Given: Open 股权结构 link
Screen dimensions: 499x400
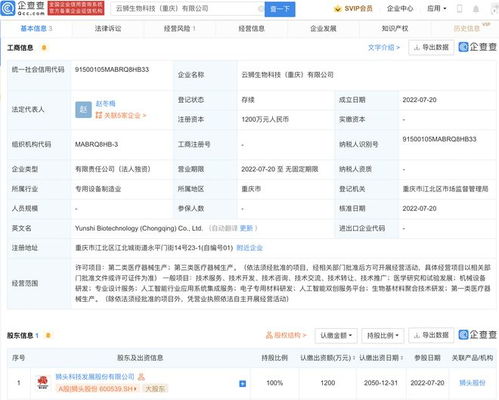Looking at the screenshot, I should (x=286, y=335).
